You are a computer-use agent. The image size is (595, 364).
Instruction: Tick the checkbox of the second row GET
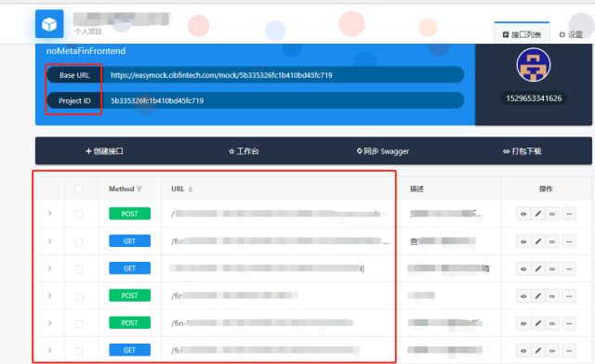coord(78,242)
